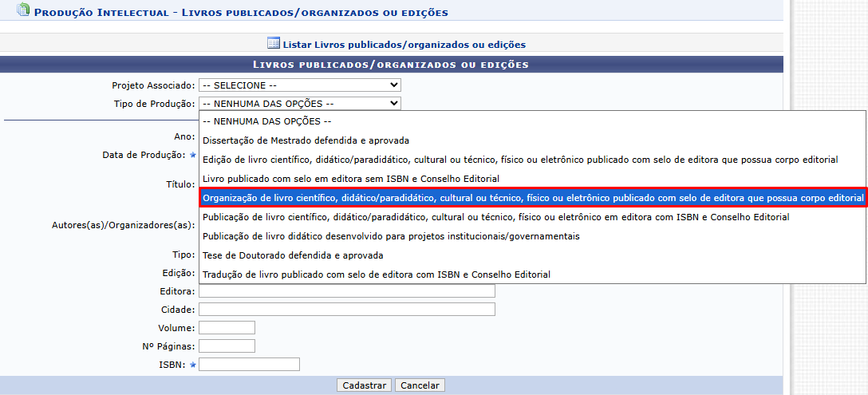
Task: Click into the Nº Páginas field
Action: 227,346
